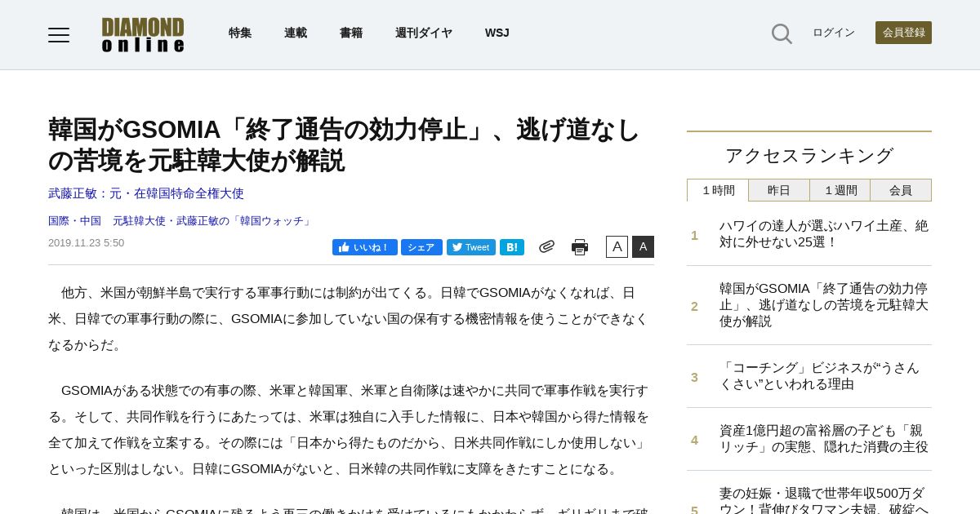The image size is (980, 514).
Task: Switch ranking to 昨日 tab
Action: 779,190
